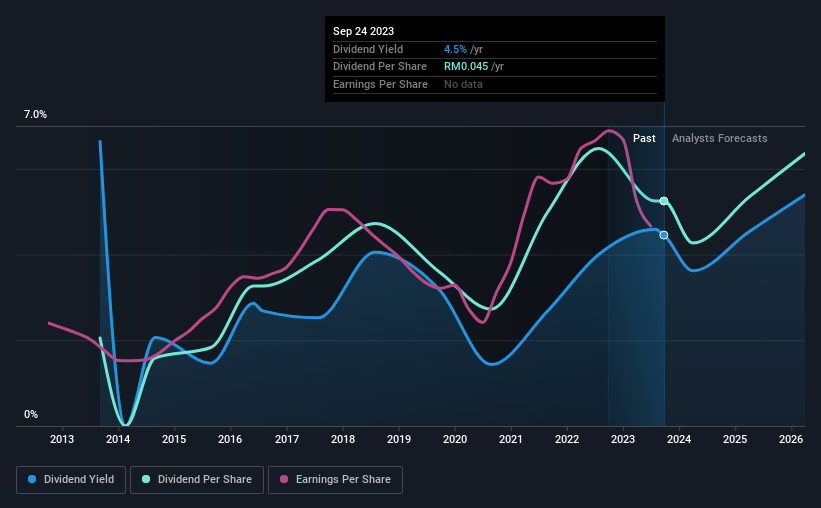Click the 'Past' label on chart
The image size is (821, 508).
pos(644,138)
